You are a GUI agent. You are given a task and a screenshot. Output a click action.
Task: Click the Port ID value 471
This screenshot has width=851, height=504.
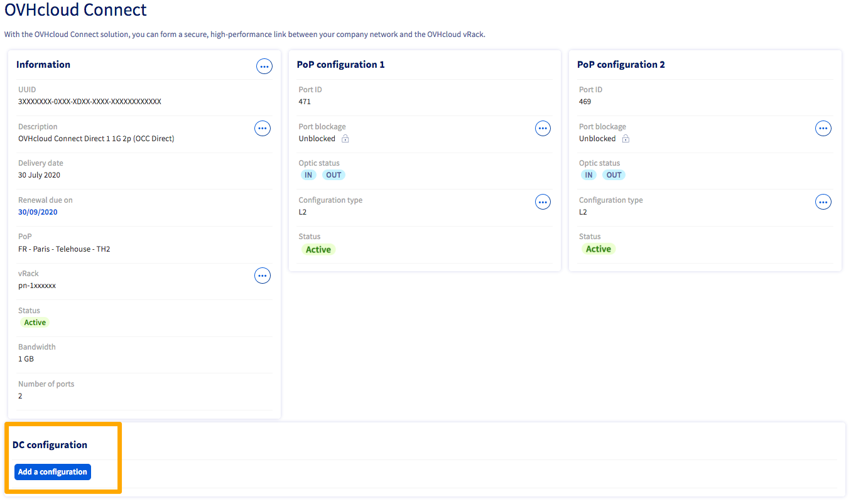pyautogui.click(x=305, y=102)
